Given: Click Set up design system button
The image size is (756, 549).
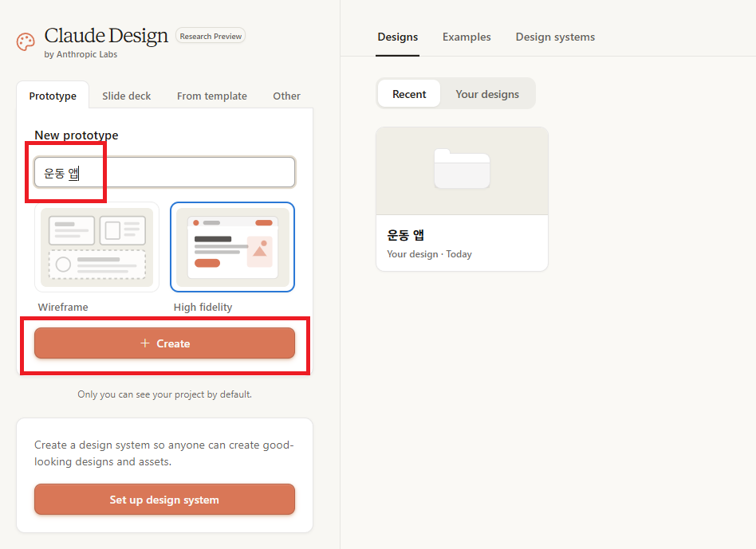Looking at the screenshot, I should [x=164, y=500].
